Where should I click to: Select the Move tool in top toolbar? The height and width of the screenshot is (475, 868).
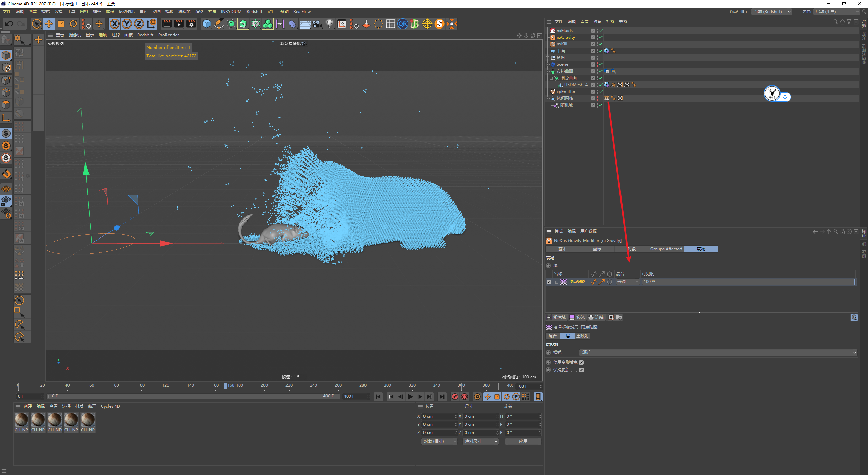[x=49, y=24]
